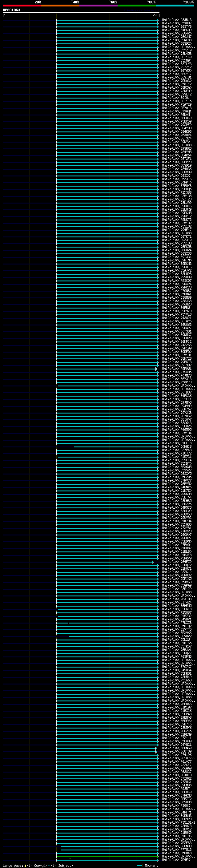Screen dimensions: 197x868
Task: Select label UniRef100_Q5UAG0
Action: point(177,81)
